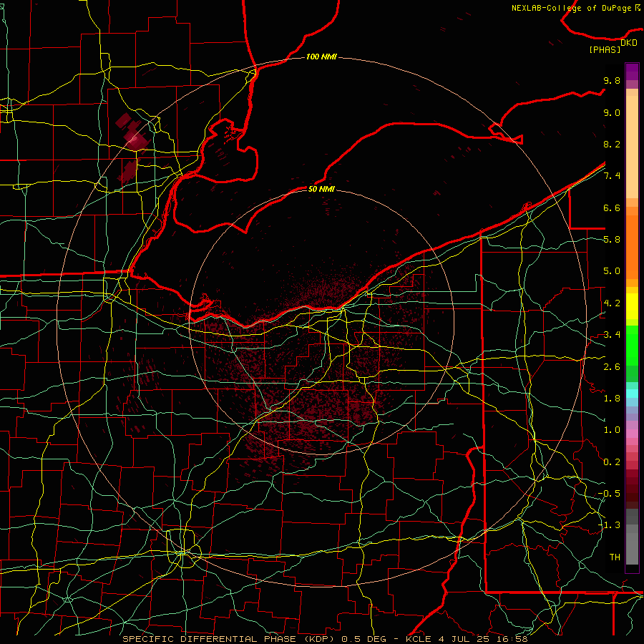
Task: Click the 8.2 value on color scale
Action: point(612,144)
